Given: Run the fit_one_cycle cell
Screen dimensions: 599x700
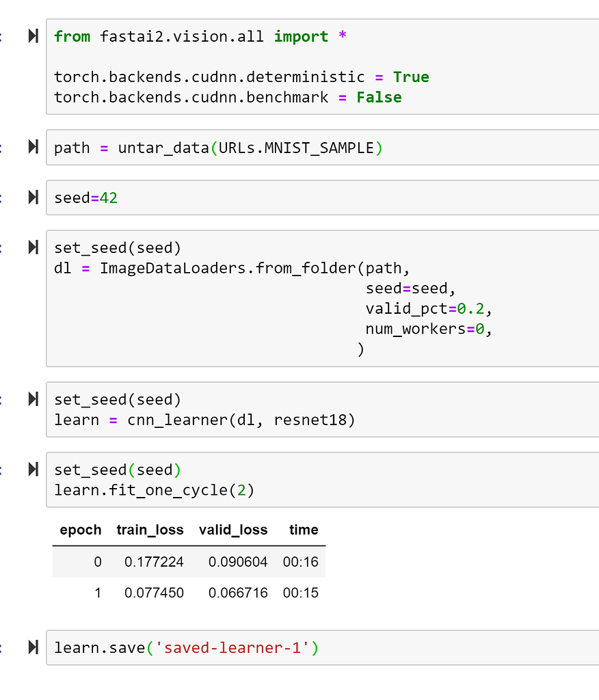Looking at the screenshot, I should (32, 470).
